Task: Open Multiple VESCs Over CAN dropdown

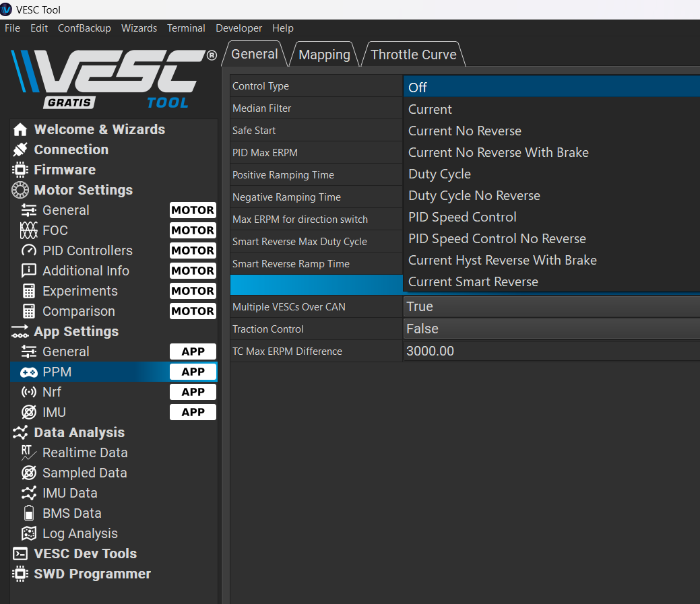Action: [x=552, y=306]
